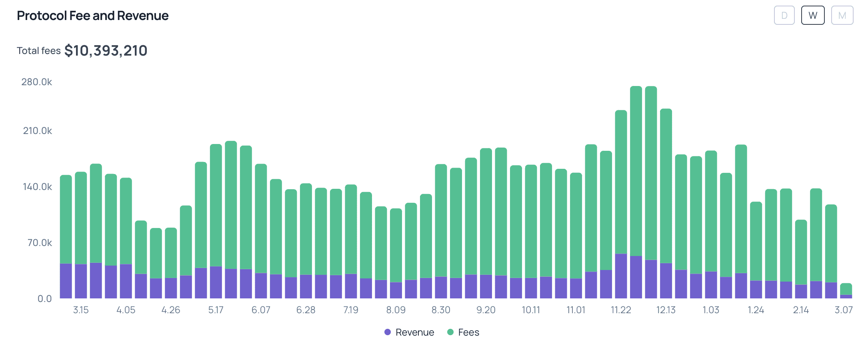This screenshot has height=344, width=868.
Task: Click the green Fees legend dot
Action: [x=450, y=332]
